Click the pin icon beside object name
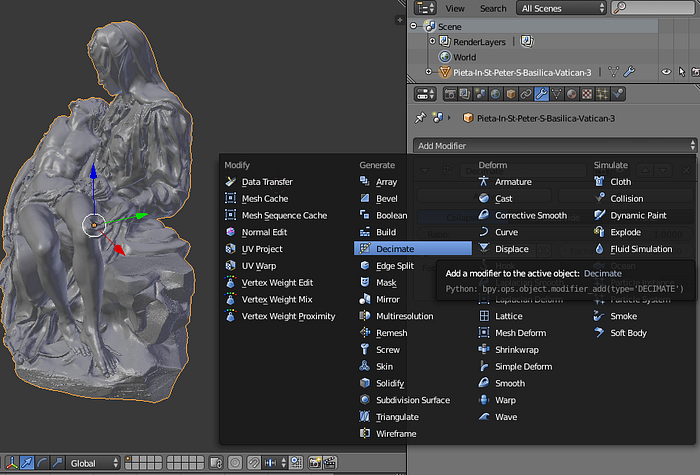The height and width of the screenshot is (475, 700). click(x=420, y=118)
